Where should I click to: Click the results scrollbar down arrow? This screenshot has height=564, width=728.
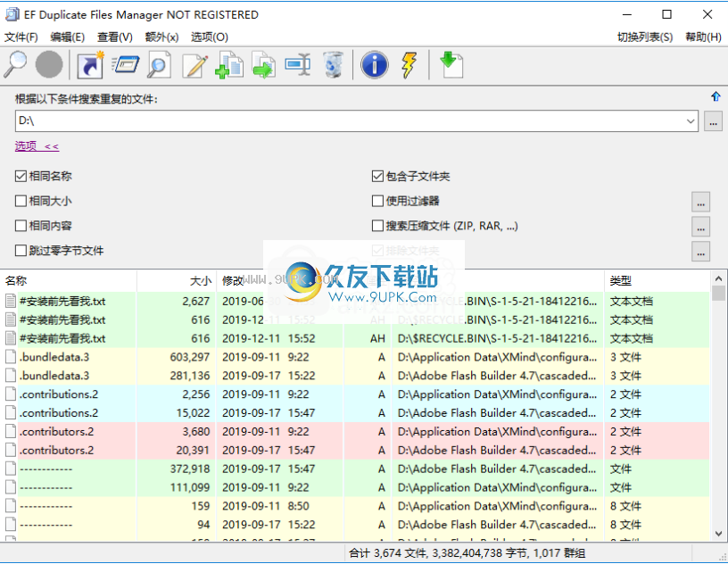(718, 534)
